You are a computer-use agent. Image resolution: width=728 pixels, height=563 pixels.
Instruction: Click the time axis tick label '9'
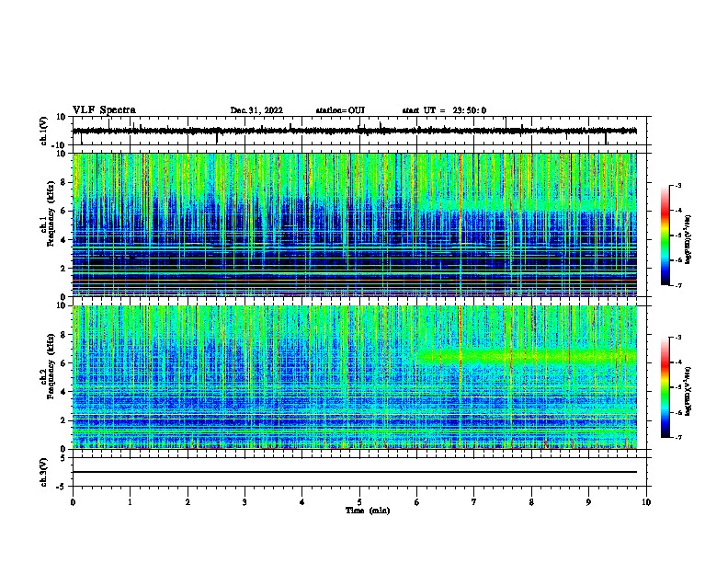(x=588, y=502)
